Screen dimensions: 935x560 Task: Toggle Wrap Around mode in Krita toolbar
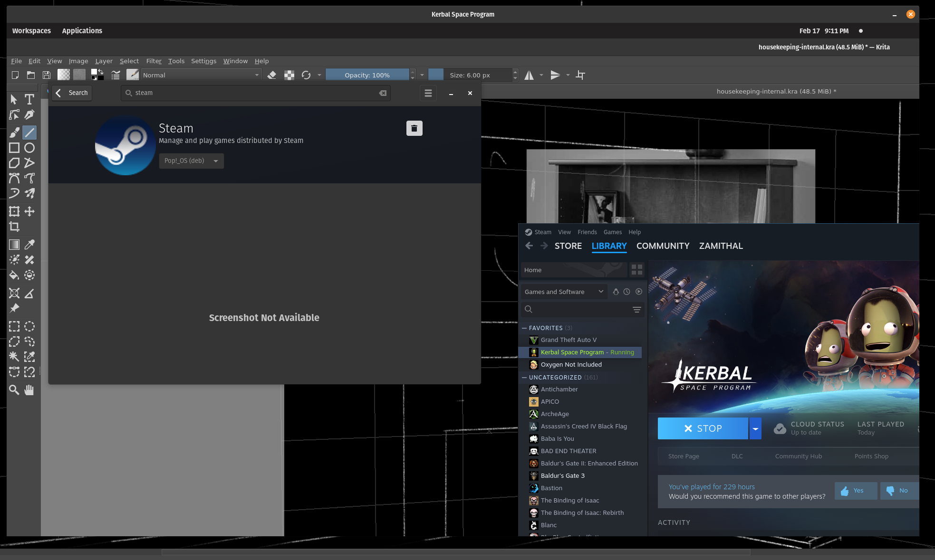click(580, 75)
